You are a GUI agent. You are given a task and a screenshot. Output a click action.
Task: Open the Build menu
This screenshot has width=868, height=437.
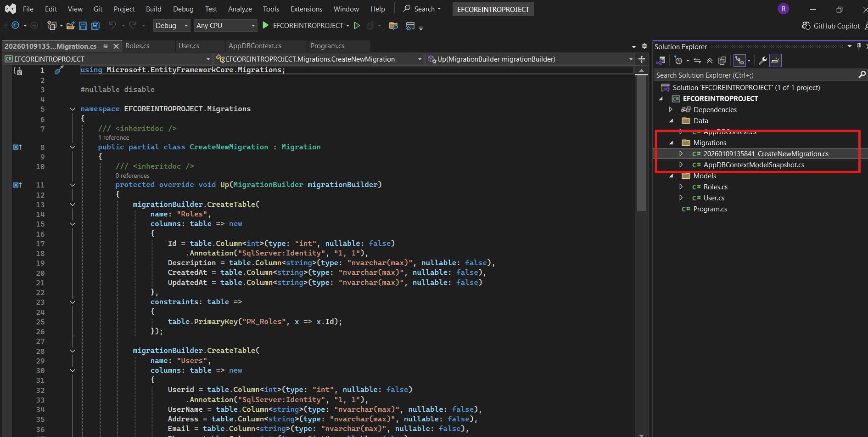coord(153,9)
